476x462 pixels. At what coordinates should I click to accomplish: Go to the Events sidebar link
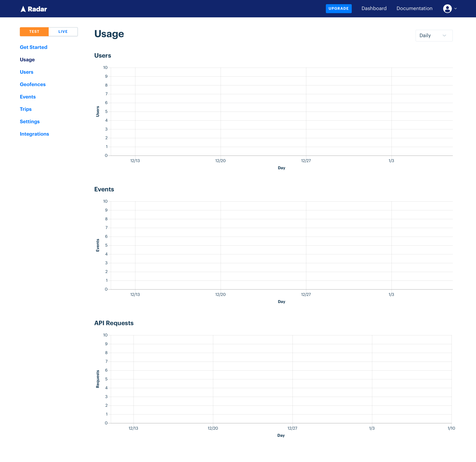(28, 97)
